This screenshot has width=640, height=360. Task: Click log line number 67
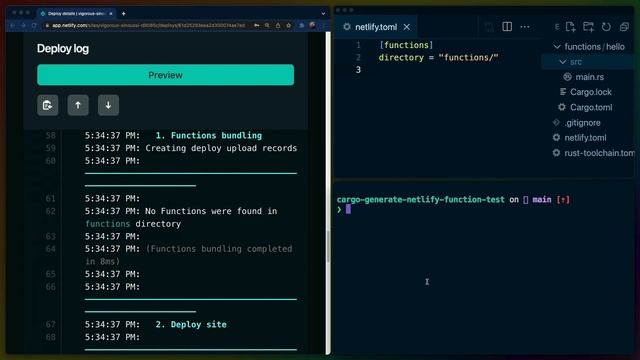(50, 324)
